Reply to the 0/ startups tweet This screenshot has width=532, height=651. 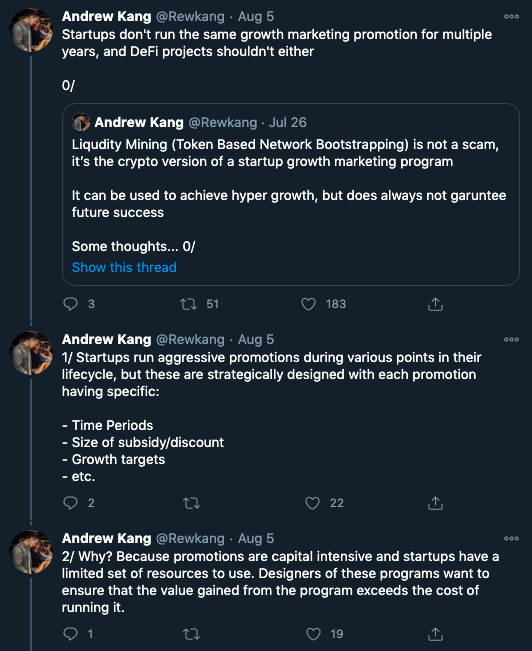tap(70, 304)
